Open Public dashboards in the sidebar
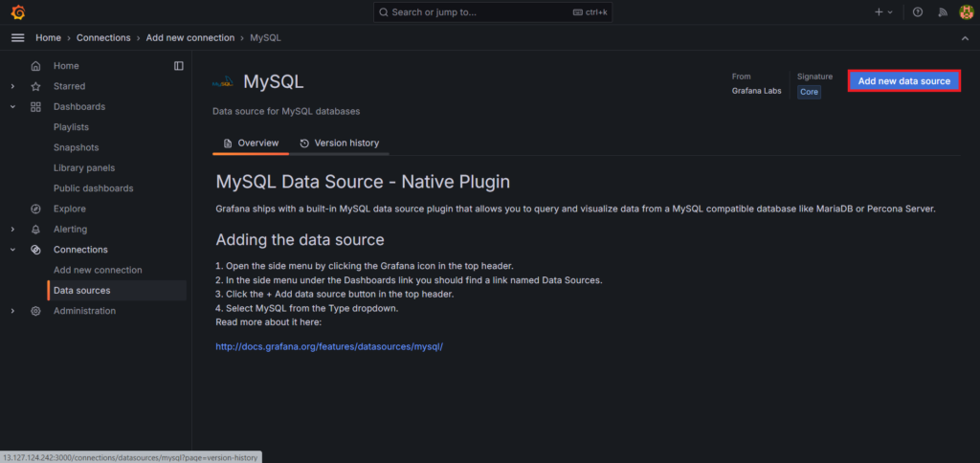 (93, 188)
